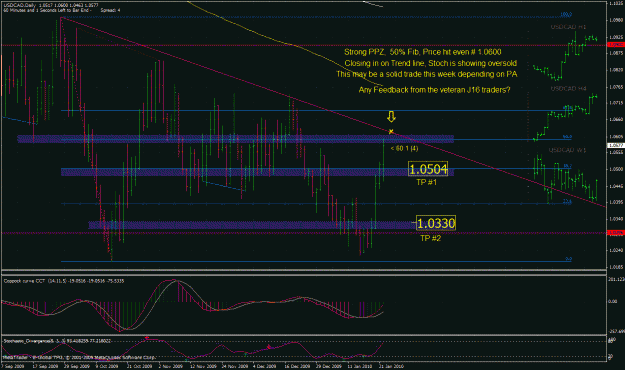Click the yellow down arrow above the trend line

point(391,116)
